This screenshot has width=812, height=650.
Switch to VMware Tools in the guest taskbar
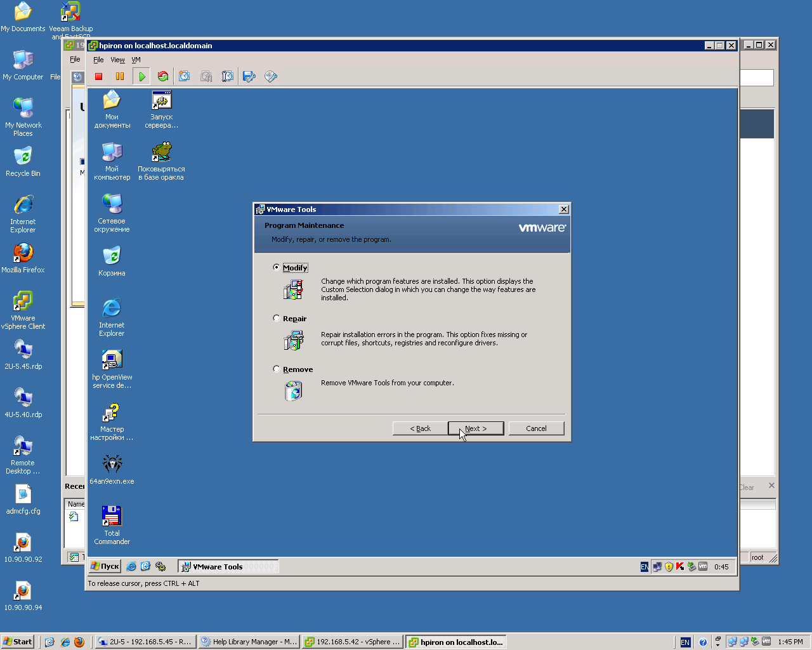[x=228, y=567]
